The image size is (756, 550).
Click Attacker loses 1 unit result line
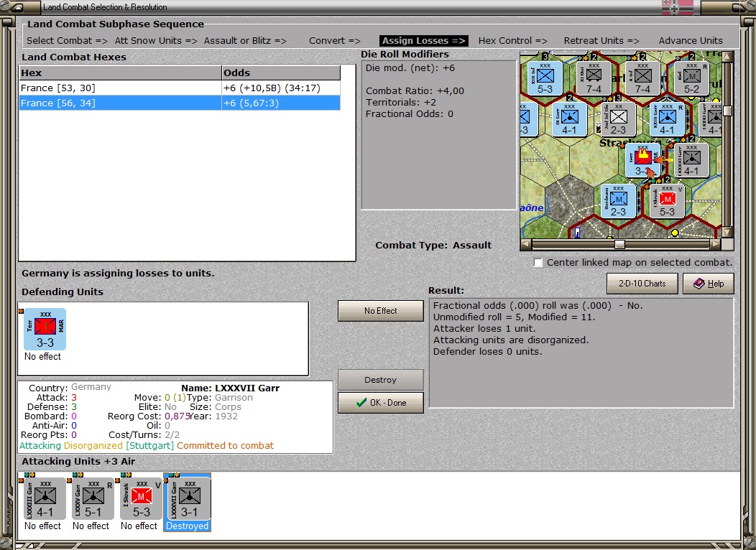click(x=484, y=328)
